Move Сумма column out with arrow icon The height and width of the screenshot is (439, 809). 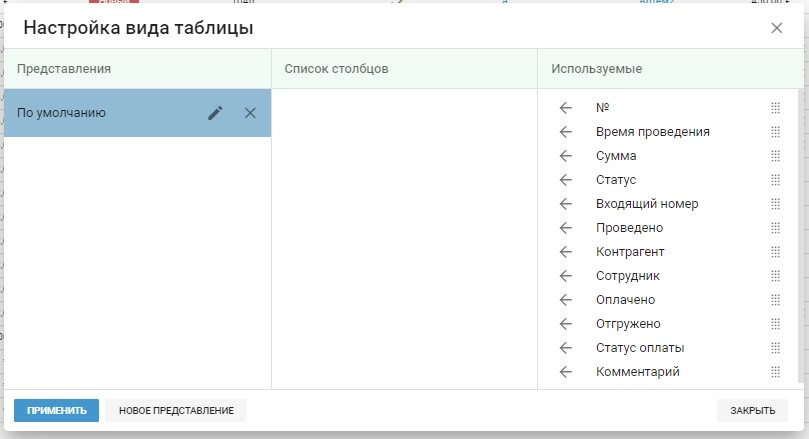click(x=566, y=156)
